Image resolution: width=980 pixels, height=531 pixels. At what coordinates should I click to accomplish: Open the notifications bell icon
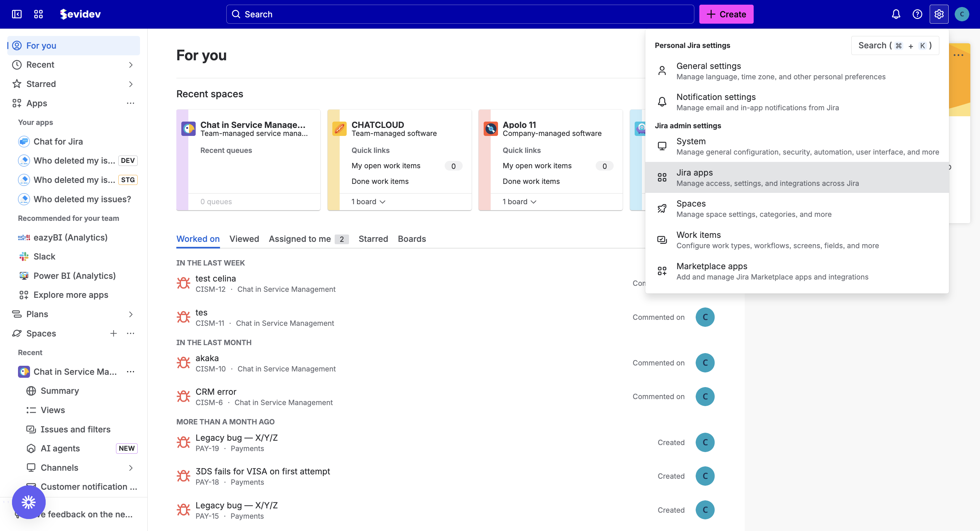click(896, 14)
